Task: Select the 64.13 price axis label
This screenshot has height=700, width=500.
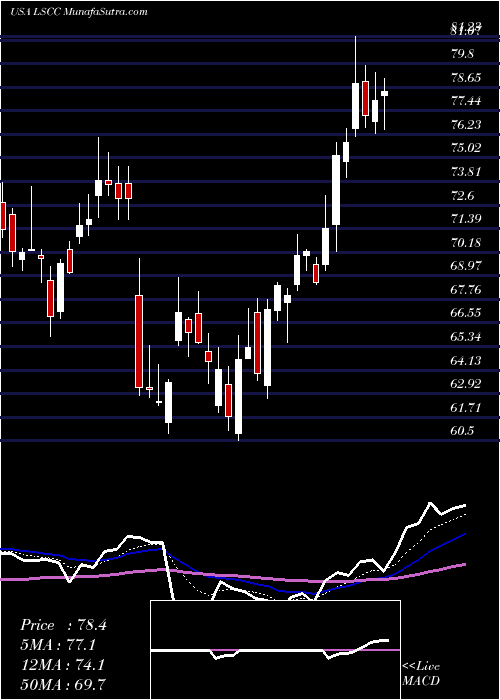Action: 467,360
